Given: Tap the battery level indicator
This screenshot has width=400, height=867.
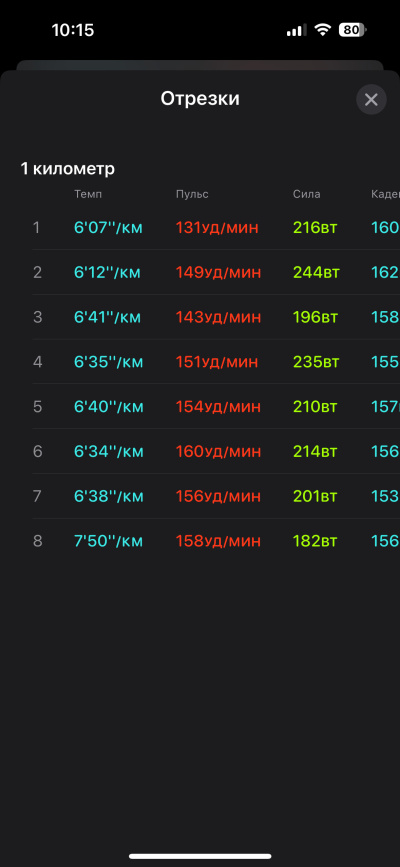Looking at the screenshot, I should (x=352, y=30).
